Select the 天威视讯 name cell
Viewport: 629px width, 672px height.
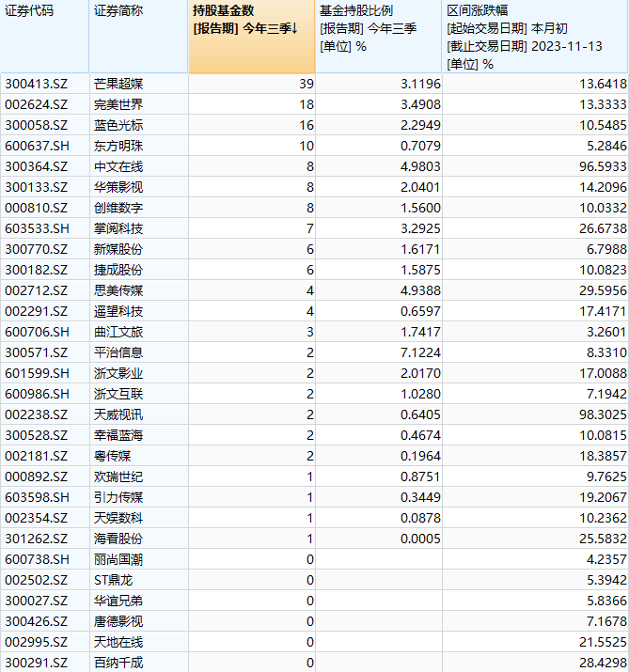pos(118,414)
